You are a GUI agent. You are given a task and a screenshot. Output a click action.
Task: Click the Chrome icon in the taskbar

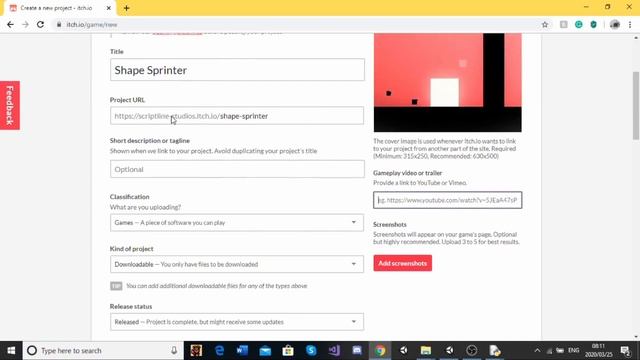[380, 351]
